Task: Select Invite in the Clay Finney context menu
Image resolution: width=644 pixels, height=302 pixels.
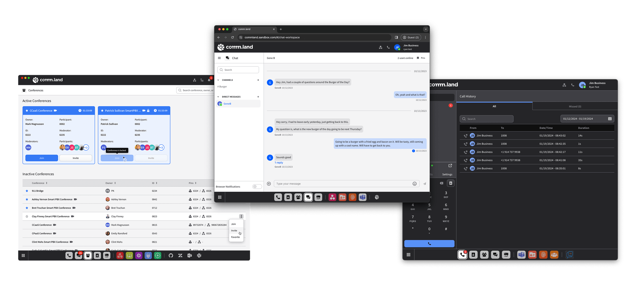Action: point(234,230)
